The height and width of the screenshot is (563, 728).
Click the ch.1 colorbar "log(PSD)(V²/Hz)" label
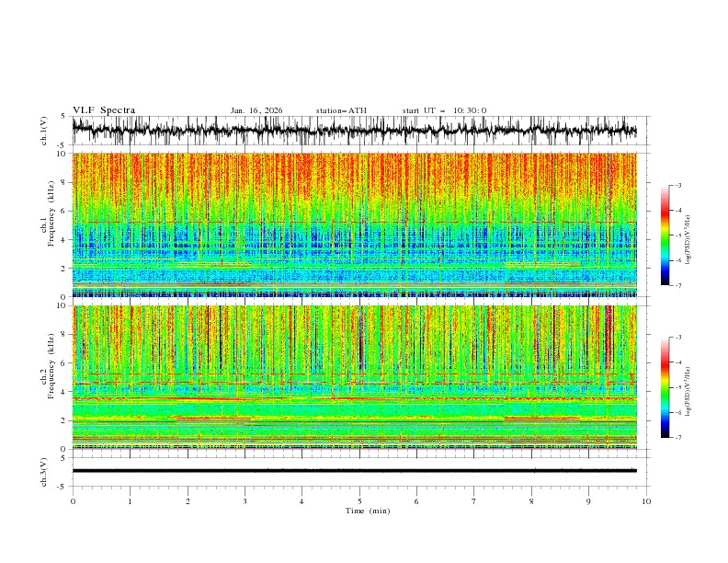coord(689,240)
